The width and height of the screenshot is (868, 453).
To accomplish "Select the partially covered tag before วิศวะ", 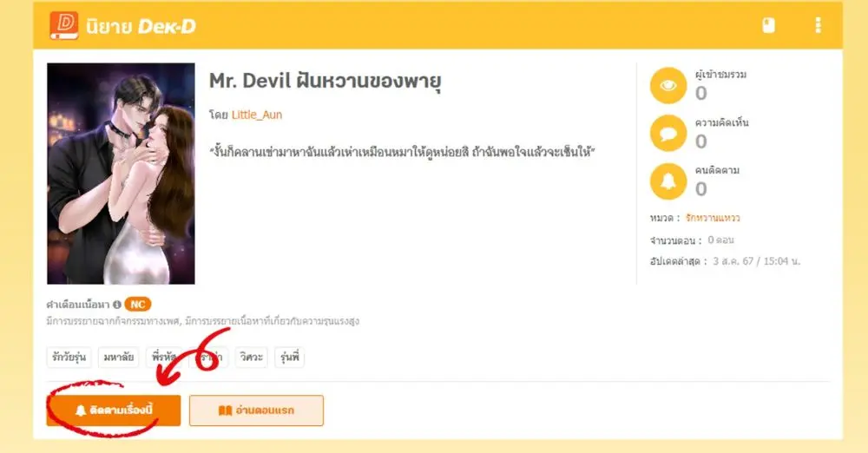I will (x=208, y=358).
